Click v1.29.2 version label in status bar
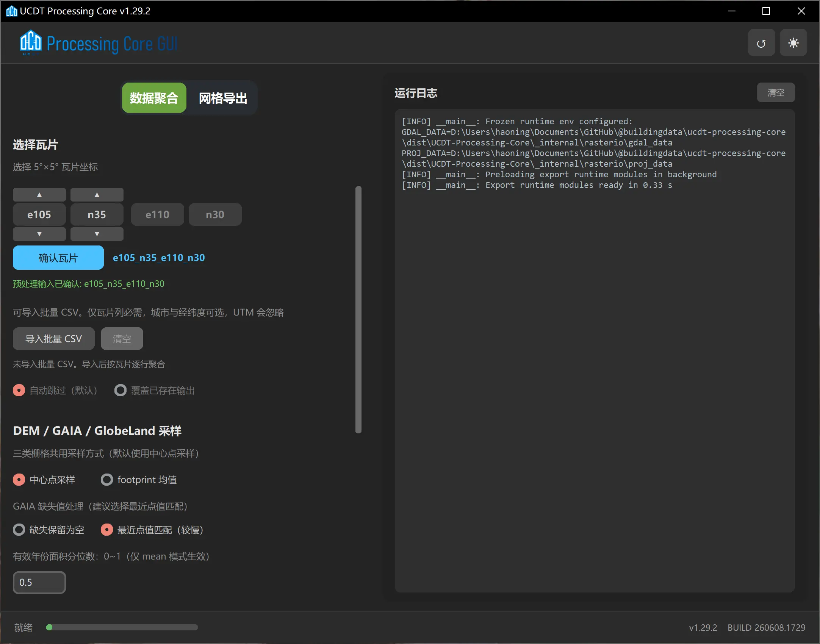Viewport: 820px width, 644px height. (703, 627)
